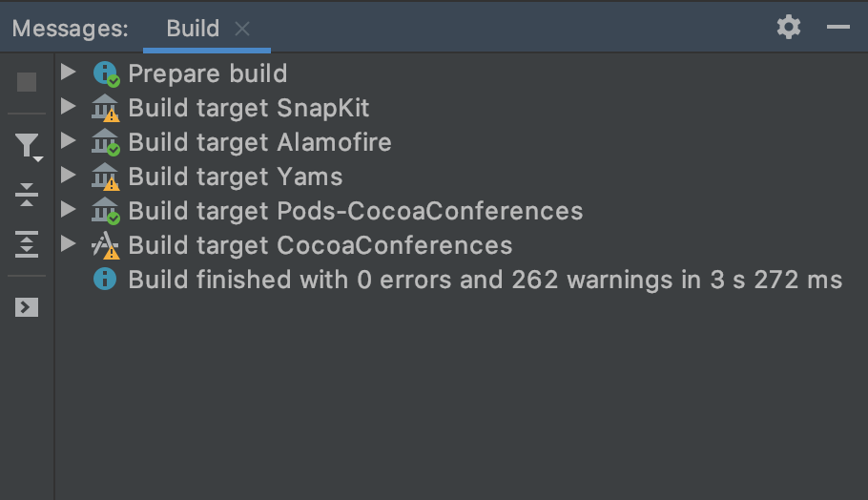Click the Alamofire target success icon
This screenshot has width=868, height=500.
105,143
